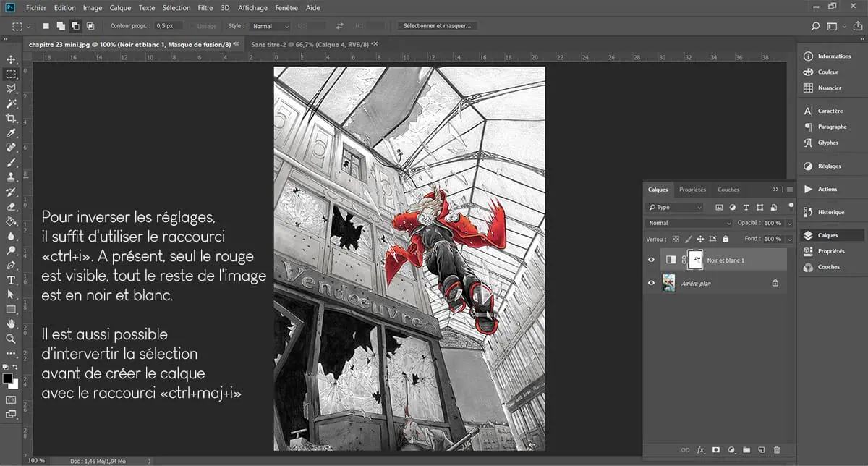The height and width of the screenshot is (466, 868).
Task: Open the blend mode Normal dropdown in Calques
Action: (689, 223)
